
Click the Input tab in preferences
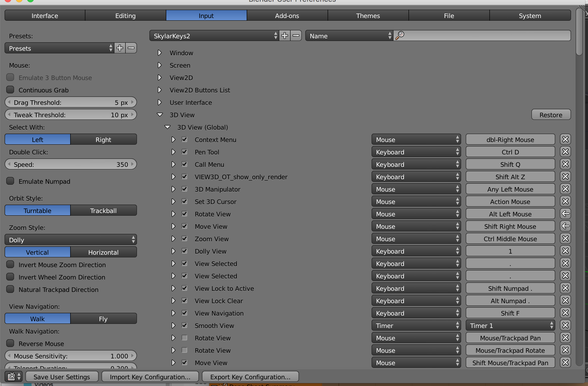tap(206, 15)
